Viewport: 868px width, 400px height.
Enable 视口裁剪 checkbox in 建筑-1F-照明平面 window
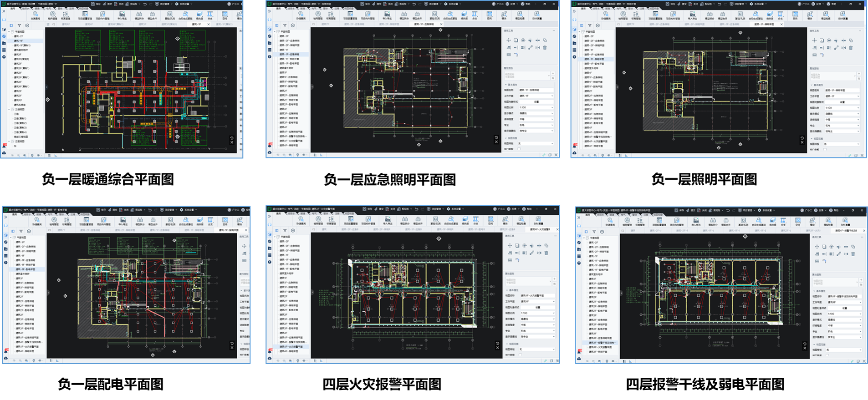coord(825,149)
